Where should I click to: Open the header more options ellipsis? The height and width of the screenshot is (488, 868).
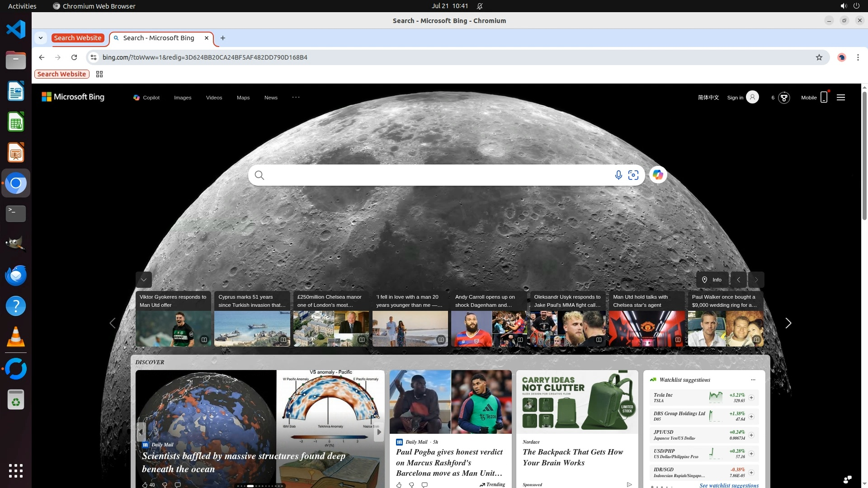296,97
